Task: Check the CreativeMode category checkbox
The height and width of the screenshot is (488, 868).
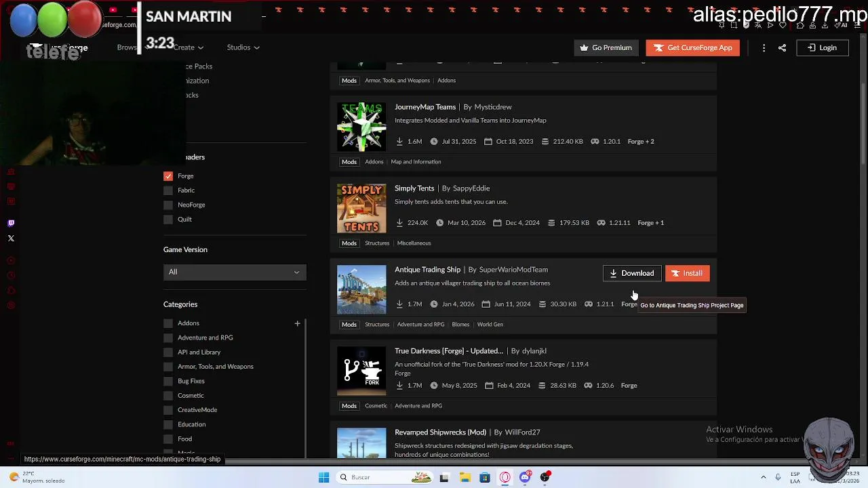Action: click(x=168, y=410)
